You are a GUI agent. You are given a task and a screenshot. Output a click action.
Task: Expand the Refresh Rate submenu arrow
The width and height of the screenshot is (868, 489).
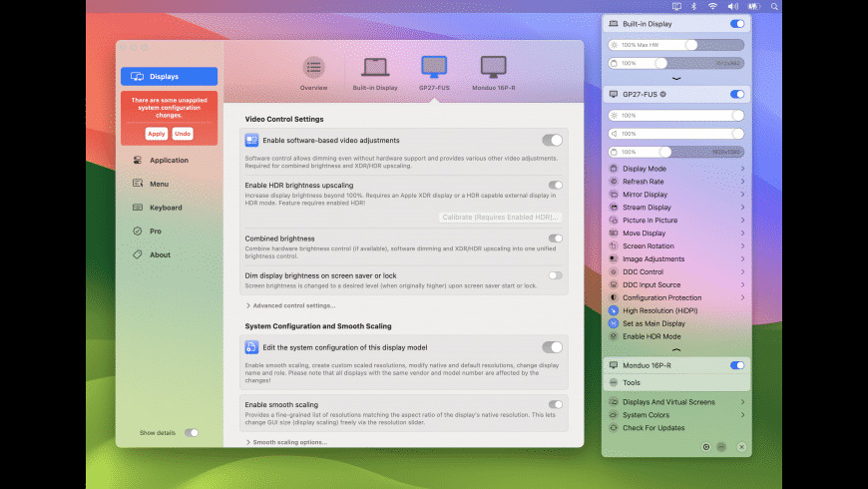pyautogui.click(x=742, y=181)
